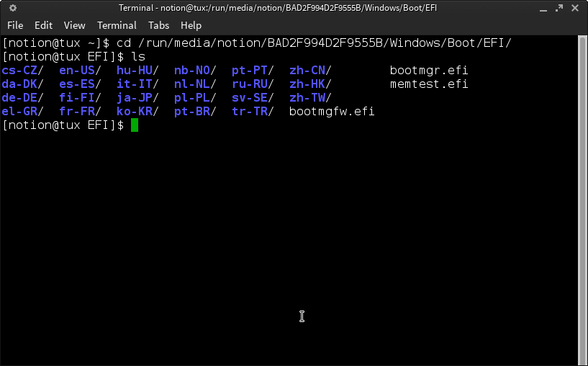Maximize the terminal window

point(559,8)
